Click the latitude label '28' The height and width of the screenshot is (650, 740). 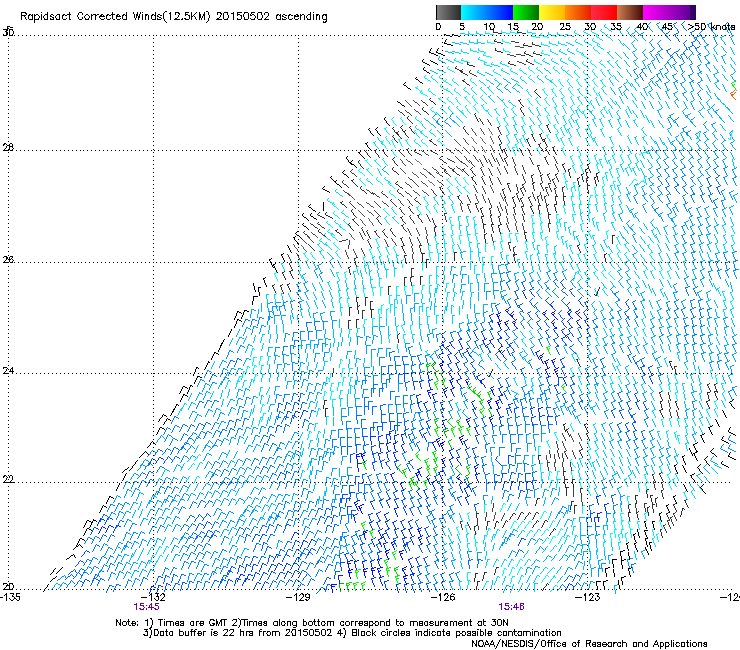pyautogui.click(x=8, y=148)
